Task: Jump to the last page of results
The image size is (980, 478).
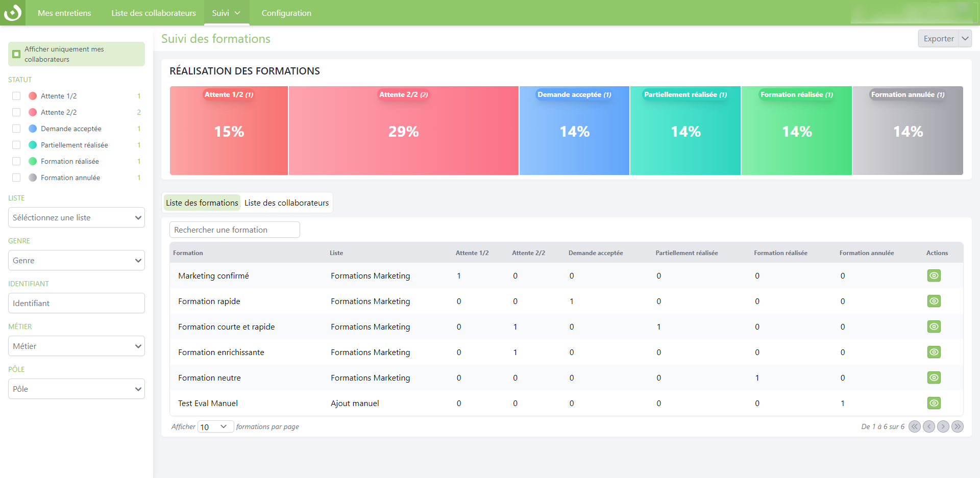Action: click(957, 426)
